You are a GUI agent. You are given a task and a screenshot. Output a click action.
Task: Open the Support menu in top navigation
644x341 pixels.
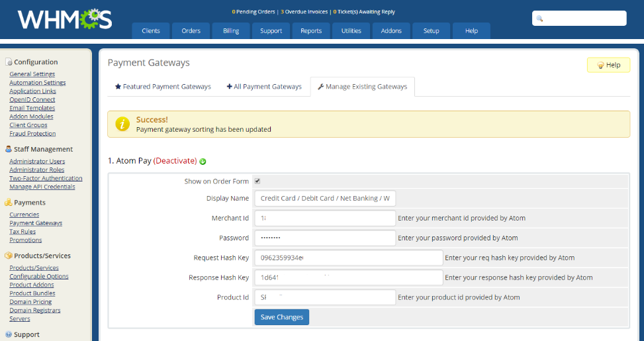271,31
